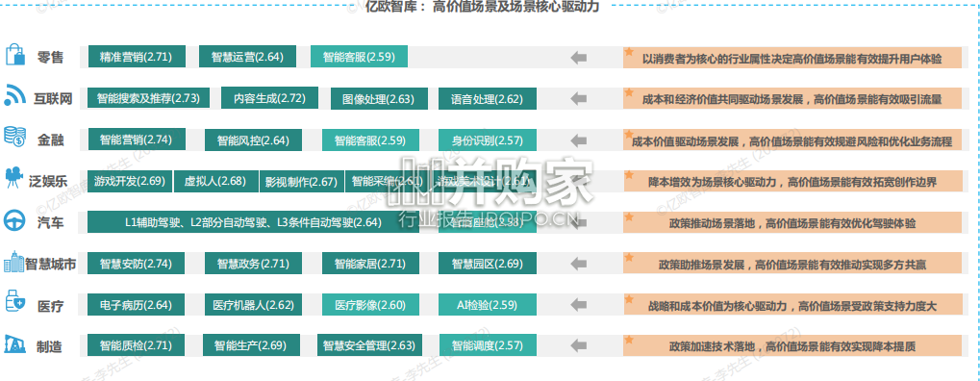This screenshot has width=980, height=381.
Task: Select the 智慧运营(2.64) box
Action: click(247, 57)
